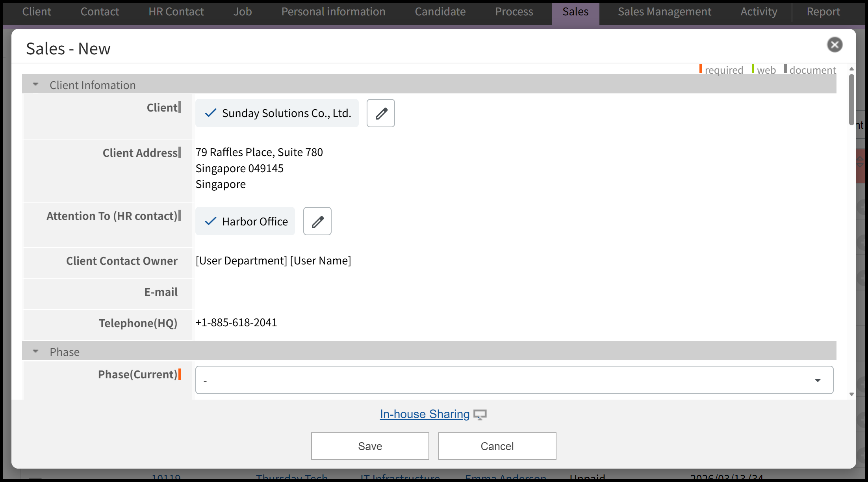The height and width of the screenshot is (482, 868).
Task: Open the In-house Sharing link
Action: [x=425, y=414]
